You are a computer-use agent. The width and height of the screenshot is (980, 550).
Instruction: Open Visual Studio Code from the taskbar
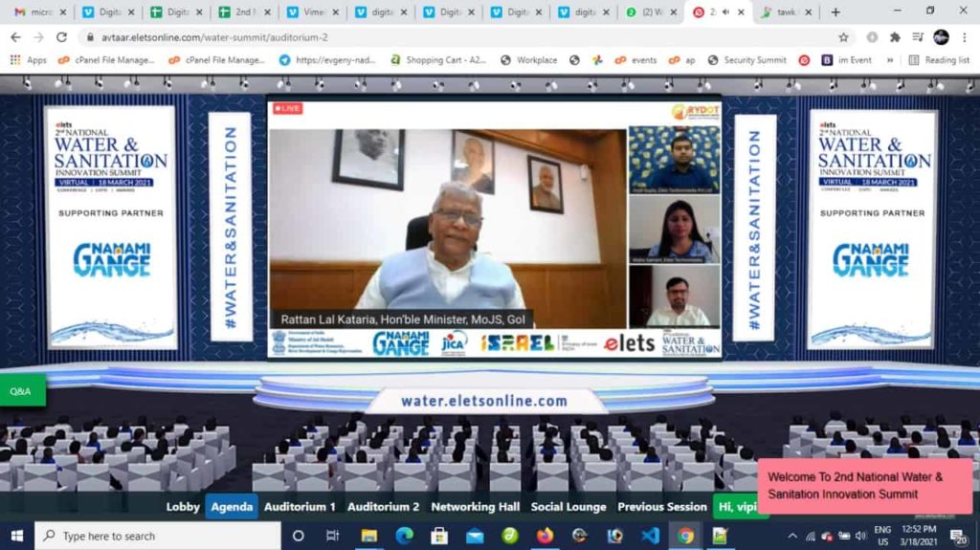click(x=650, y=537)
